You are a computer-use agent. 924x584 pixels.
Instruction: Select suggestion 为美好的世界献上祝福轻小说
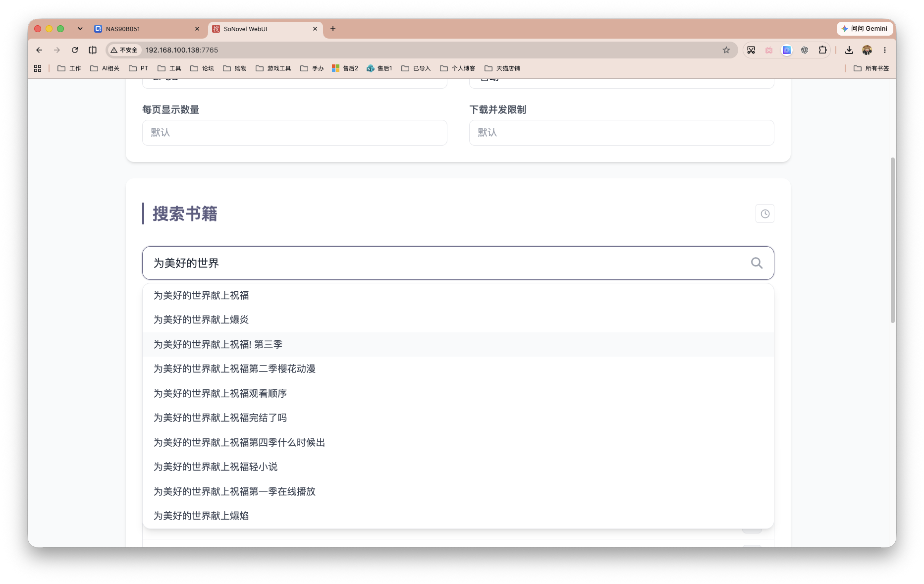458,467
